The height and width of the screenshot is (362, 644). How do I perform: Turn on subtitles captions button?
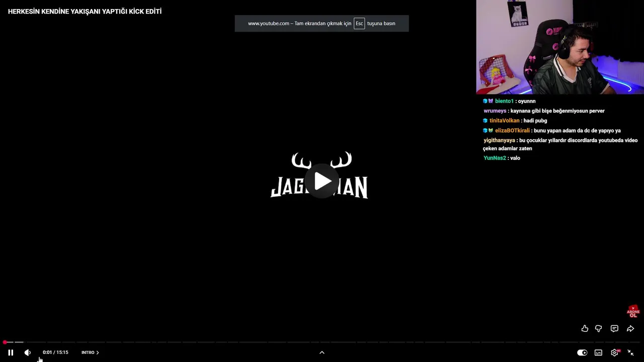click(598, 352)
